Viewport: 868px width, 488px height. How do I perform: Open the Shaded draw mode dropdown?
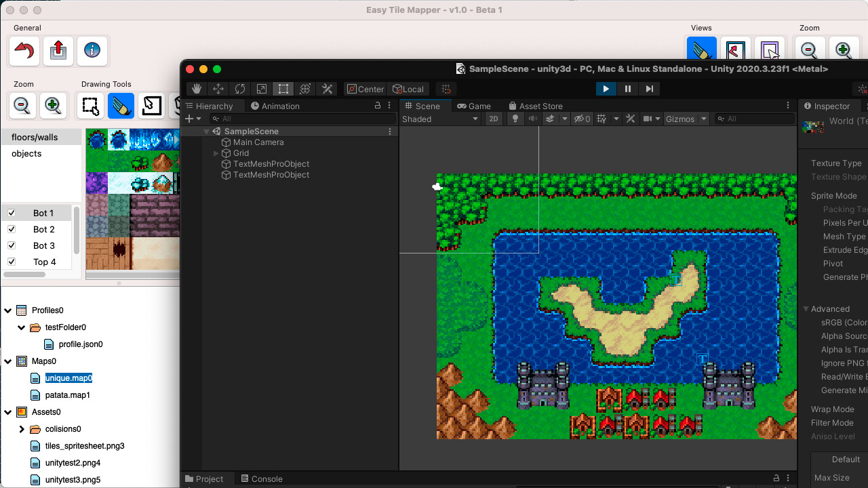439,119
